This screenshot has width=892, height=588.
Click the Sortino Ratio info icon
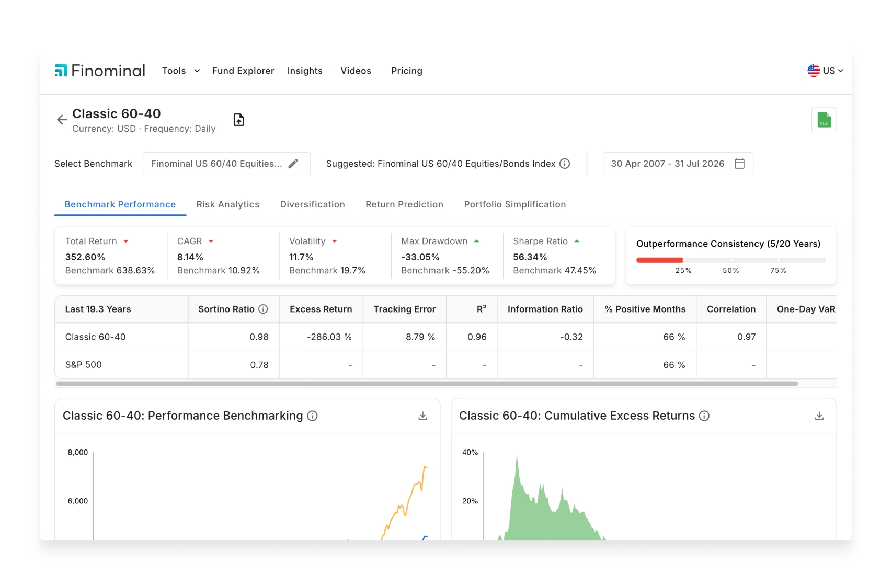(264, 309)
